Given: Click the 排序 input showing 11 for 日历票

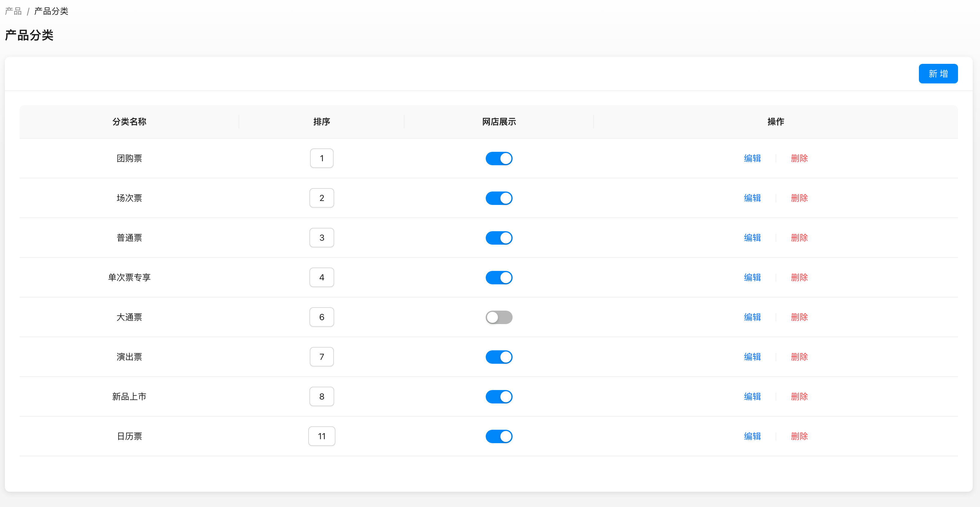Looking at the screenshot, I should click(x=321, y=436).
